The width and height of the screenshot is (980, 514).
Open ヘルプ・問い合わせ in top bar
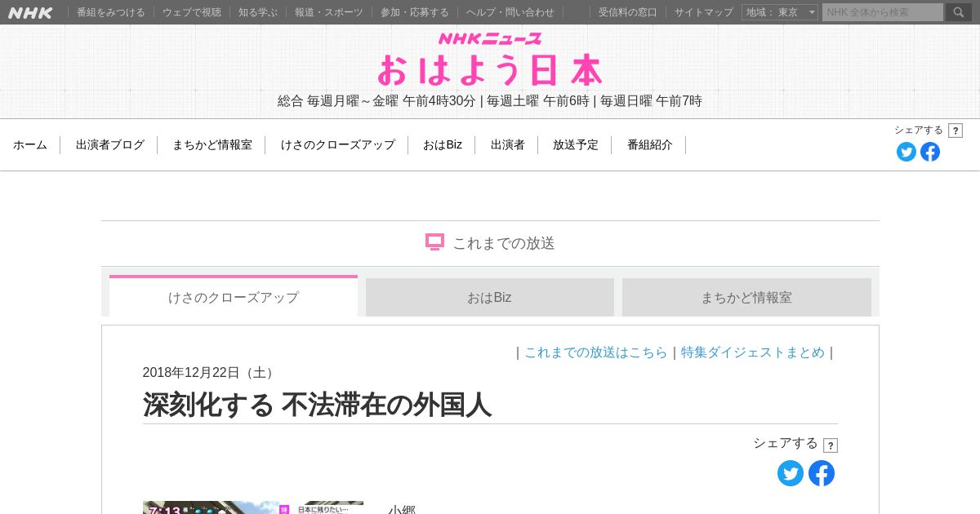[510, 12]
